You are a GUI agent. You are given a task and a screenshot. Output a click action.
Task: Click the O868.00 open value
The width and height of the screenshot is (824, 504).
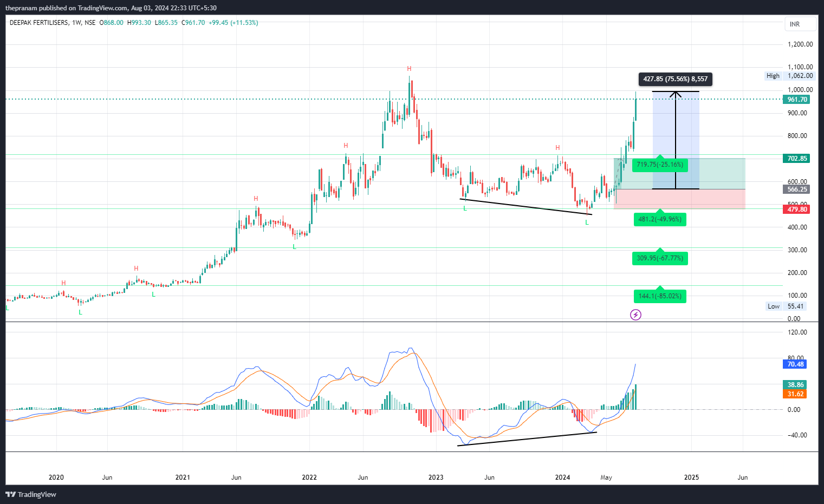112,23
